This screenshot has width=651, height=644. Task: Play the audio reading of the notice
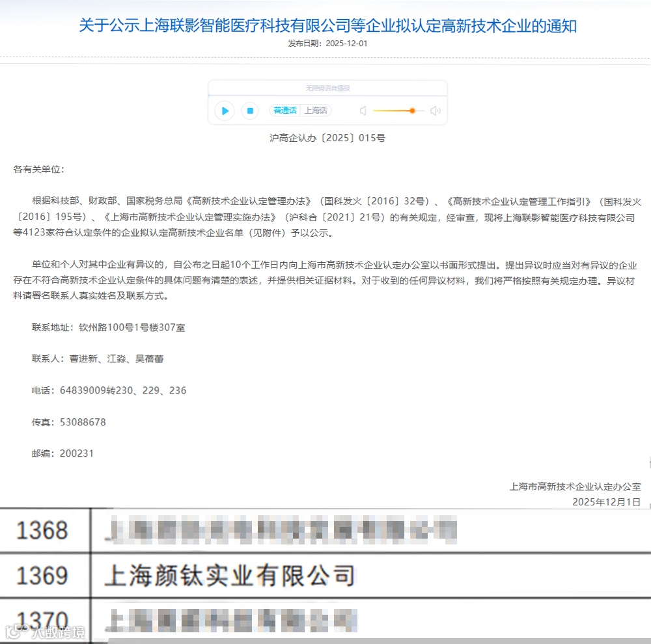click(225, 111)
